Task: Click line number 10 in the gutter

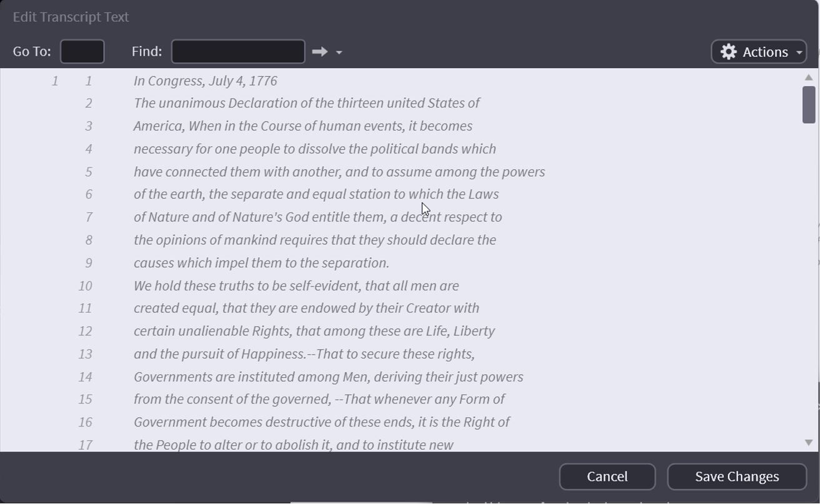Action: pos(86,286)
